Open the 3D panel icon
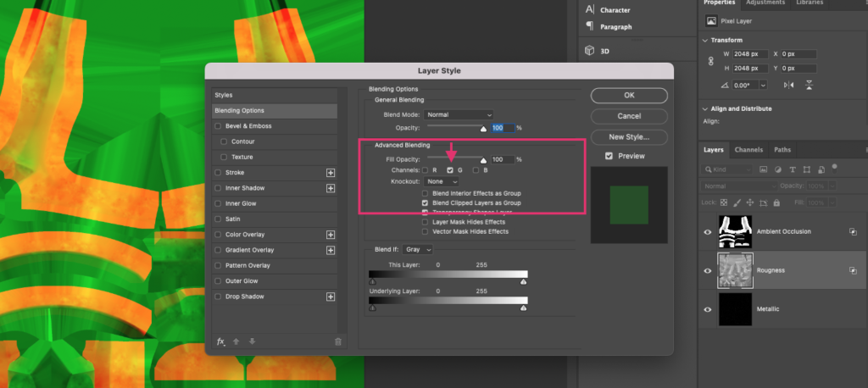Screen dimensions: 868x388 click(590, 51)
